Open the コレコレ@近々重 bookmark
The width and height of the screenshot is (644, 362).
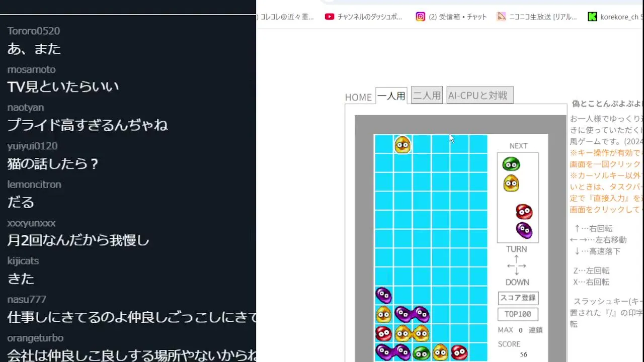(x=285, y=17)
